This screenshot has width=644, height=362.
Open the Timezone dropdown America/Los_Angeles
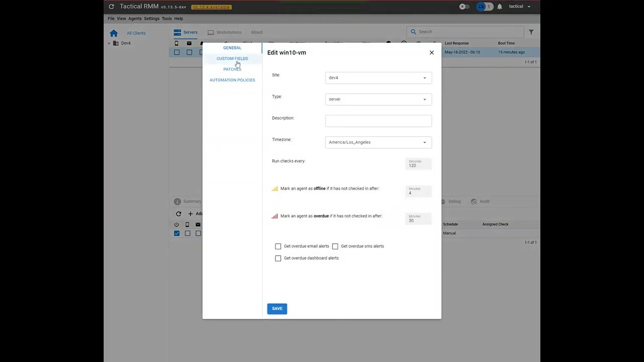(x=378, y=142)
